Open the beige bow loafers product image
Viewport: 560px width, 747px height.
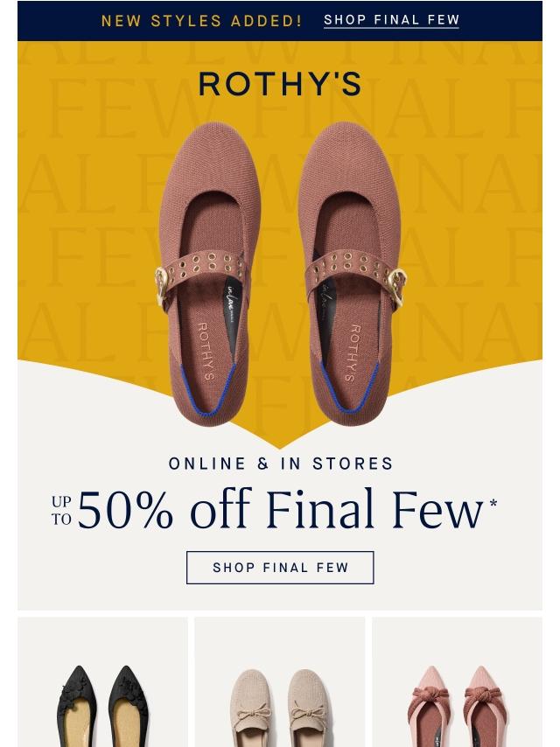click(x=280, y=682)
